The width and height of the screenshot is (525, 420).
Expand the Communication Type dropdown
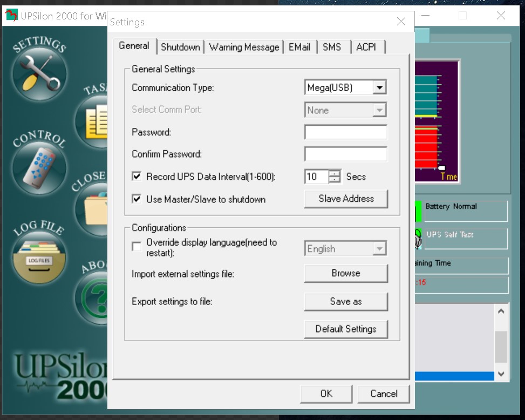pos(379,87)
